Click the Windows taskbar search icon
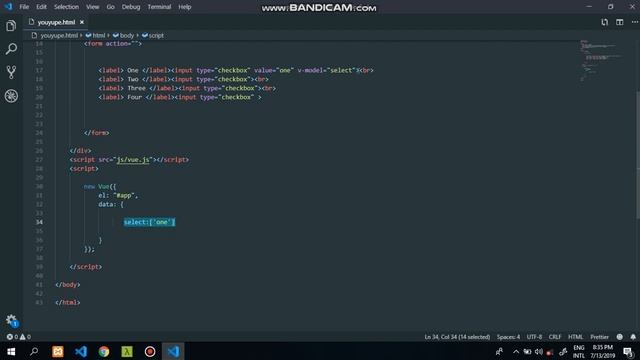The width and height of the screenshot is (640, 360). coord(34,351)
